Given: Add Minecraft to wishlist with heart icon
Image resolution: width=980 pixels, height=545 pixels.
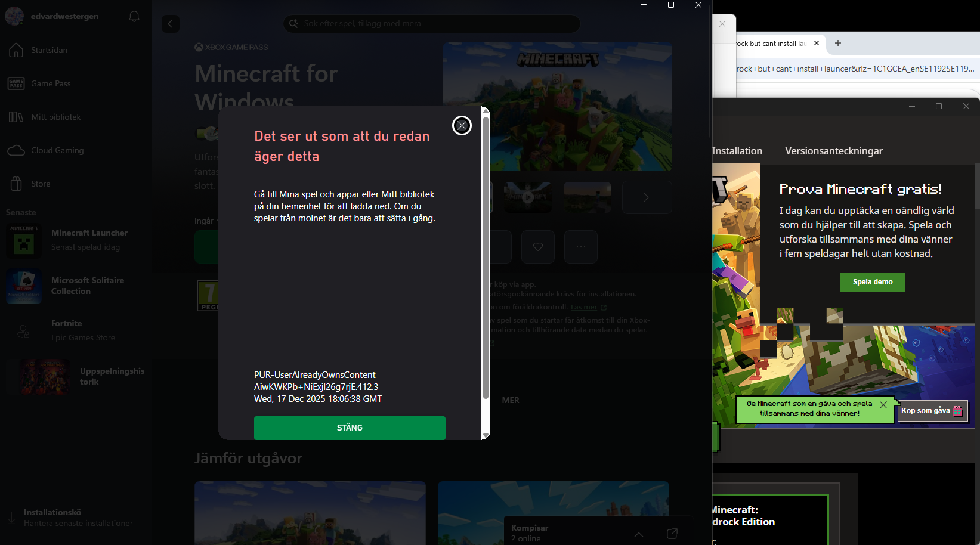Looking at the screenshot, I should 538,247.
